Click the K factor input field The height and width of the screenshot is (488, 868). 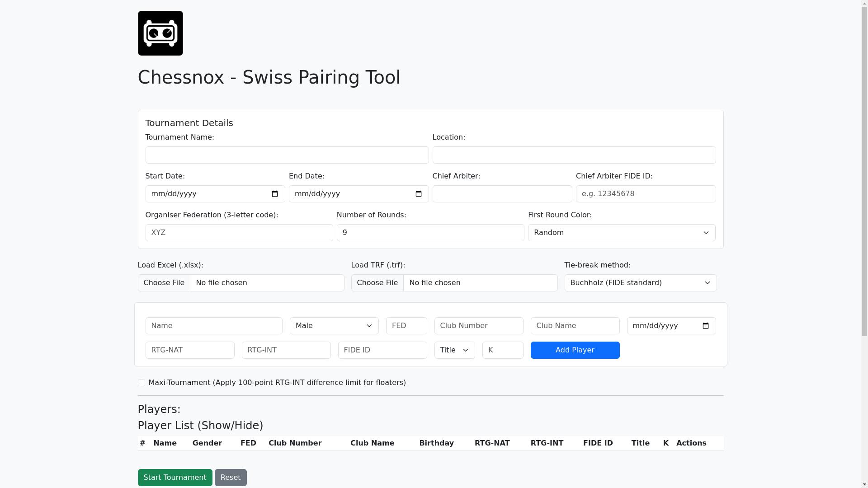[x=503, y=350]
